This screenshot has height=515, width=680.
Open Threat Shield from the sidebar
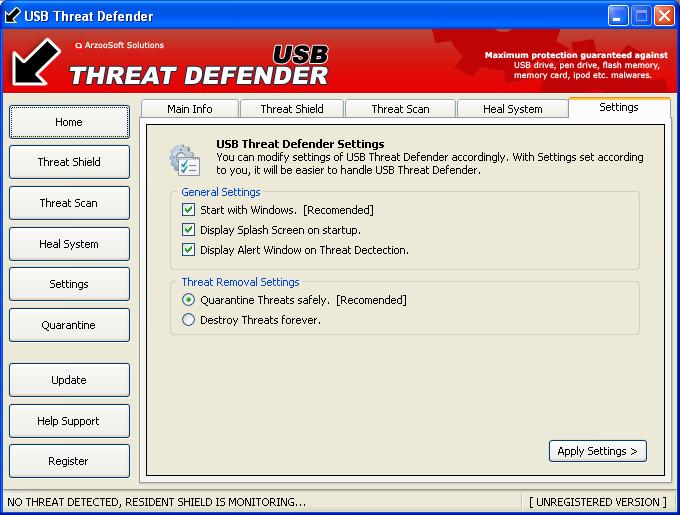pyautogui.click(x=69, y=162)
